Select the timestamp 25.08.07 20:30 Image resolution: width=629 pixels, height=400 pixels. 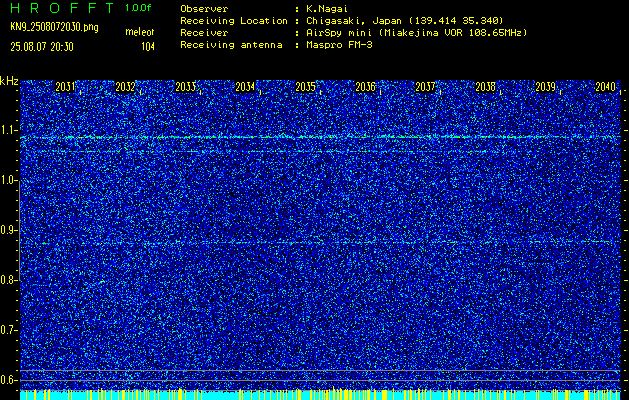pyautogui.click(x=42, y=47)
